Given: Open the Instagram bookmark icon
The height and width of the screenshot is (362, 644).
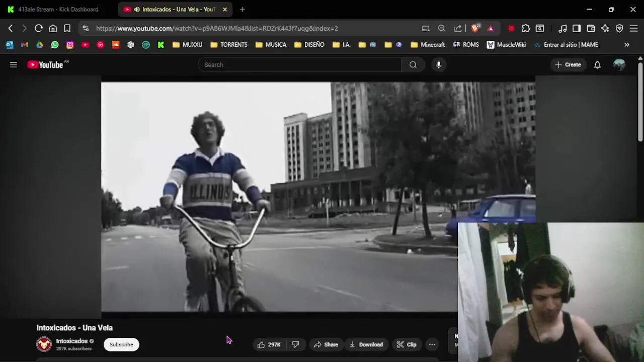Looking at the screenshot, I should (x=70, y=45).
